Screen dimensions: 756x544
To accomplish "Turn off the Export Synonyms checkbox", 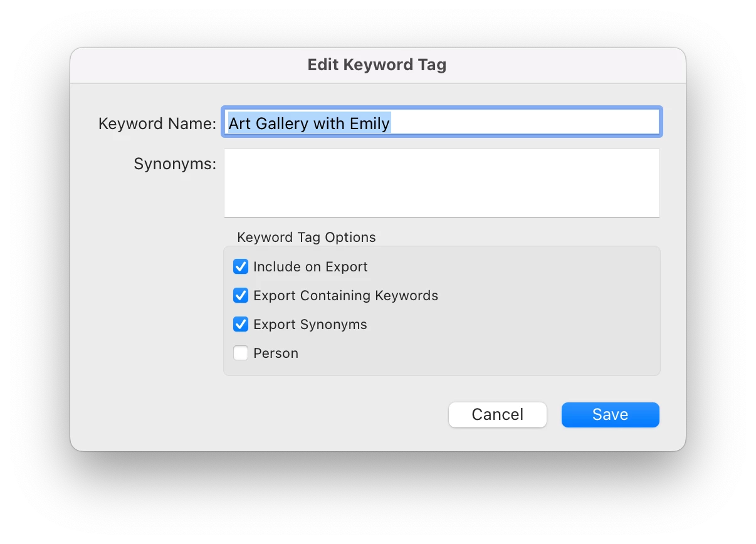I will click(x=241, y=325).
